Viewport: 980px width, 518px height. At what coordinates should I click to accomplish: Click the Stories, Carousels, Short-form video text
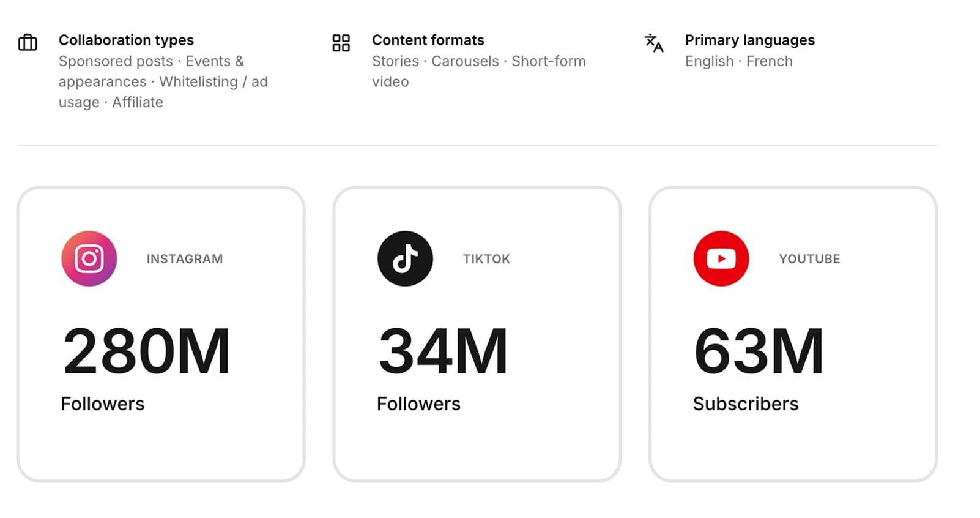(478, 71)
